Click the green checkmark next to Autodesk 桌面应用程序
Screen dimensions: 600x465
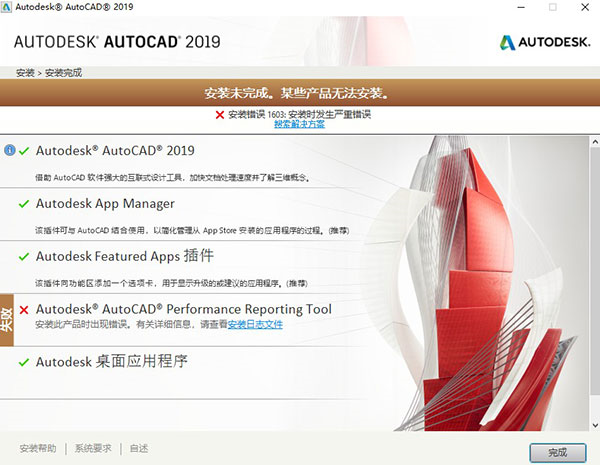24,362
